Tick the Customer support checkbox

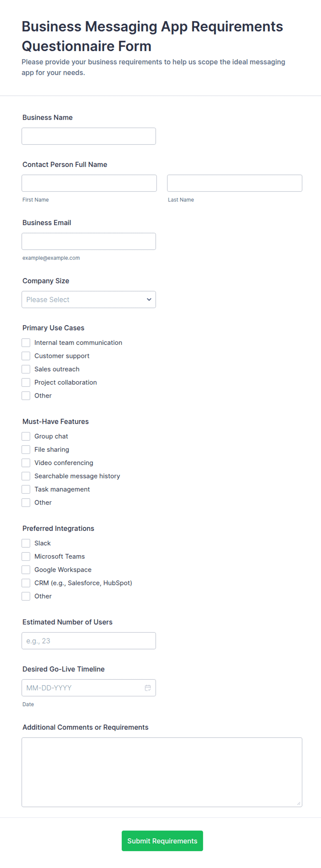(26, 356)
